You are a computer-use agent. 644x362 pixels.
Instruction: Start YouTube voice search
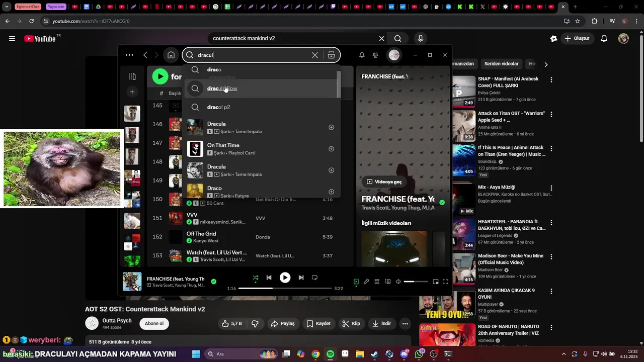(x=421, y=39)
